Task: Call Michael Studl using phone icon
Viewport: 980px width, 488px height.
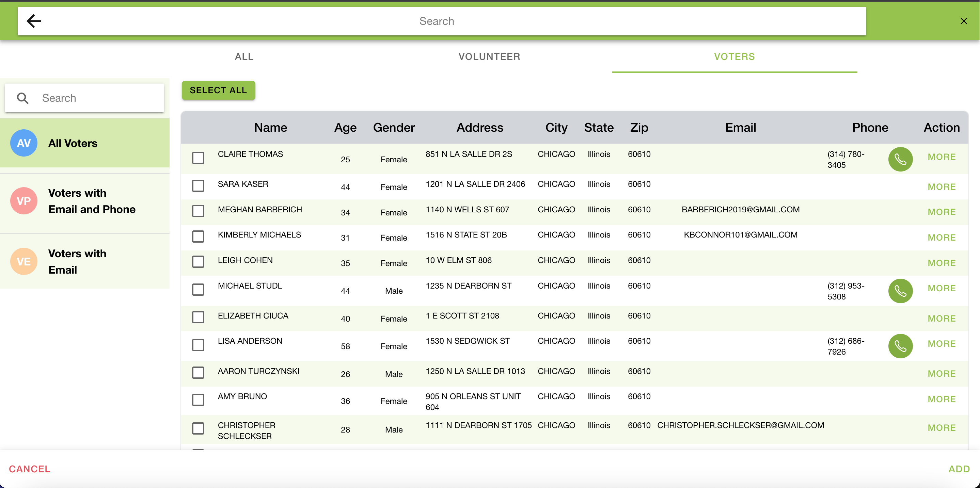Action: pyautogui.click(x=900, y=291)
